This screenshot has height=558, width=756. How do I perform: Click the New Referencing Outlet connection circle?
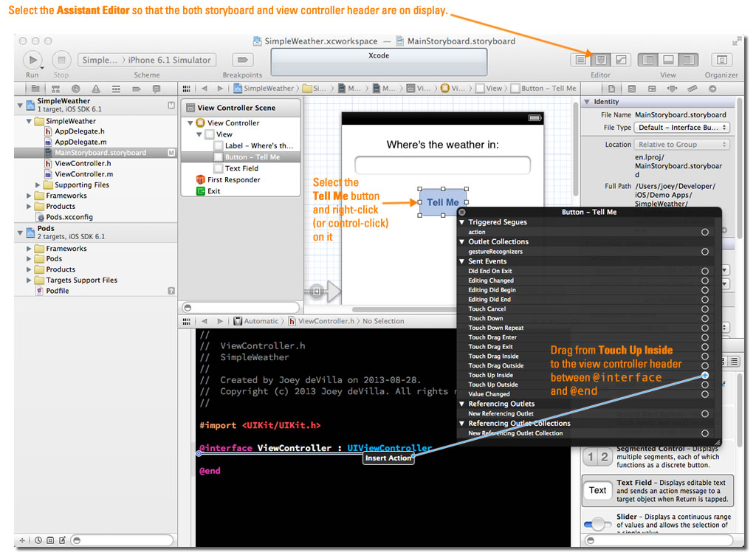(x=705, y=414)
